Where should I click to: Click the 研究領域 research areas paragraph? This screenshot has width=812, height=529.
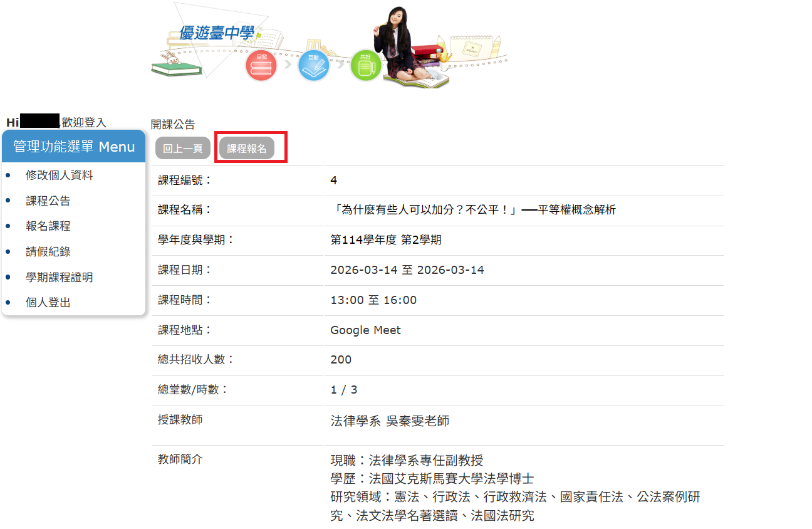pyautogui.click(x=515, y=506)
